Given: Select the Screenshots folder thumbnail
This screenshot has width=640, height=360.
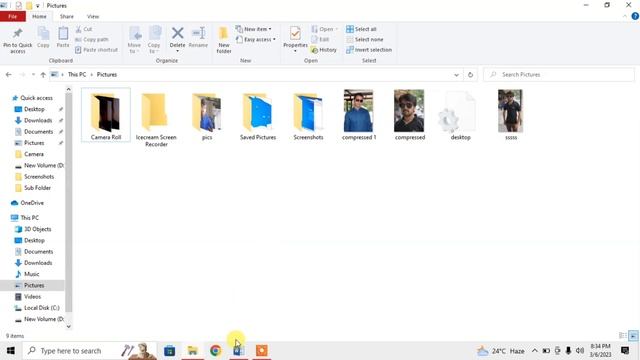Looking at the screenshot, I should tap(308, 112).
